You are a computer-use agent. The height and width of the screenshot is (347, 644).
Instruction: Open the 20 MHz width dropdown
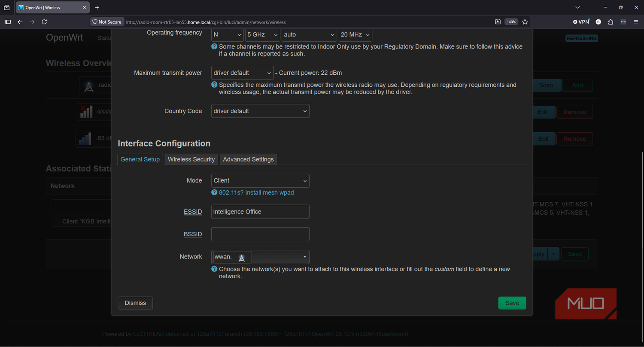point(355,35)
